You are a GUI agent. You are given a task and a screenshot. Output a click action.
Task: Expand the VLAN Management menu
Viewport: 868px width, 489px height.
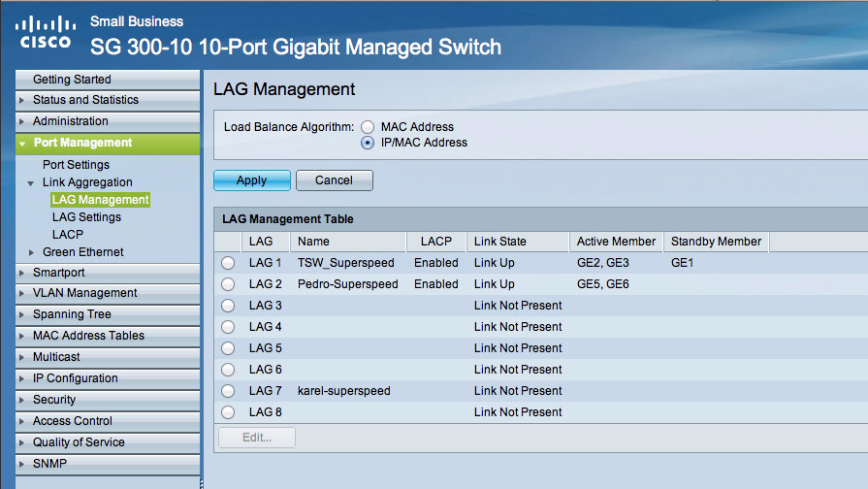point(84,293)
